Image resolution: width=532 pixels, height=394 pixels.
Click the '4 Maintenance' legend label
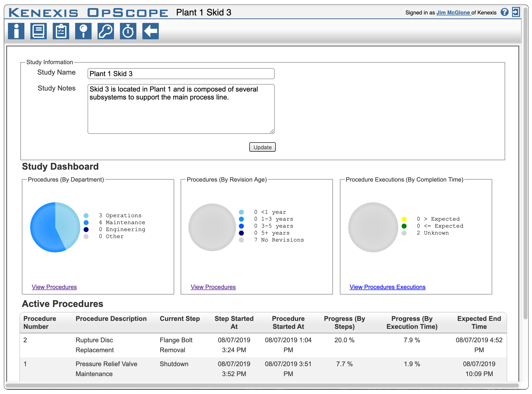(122, 222)
